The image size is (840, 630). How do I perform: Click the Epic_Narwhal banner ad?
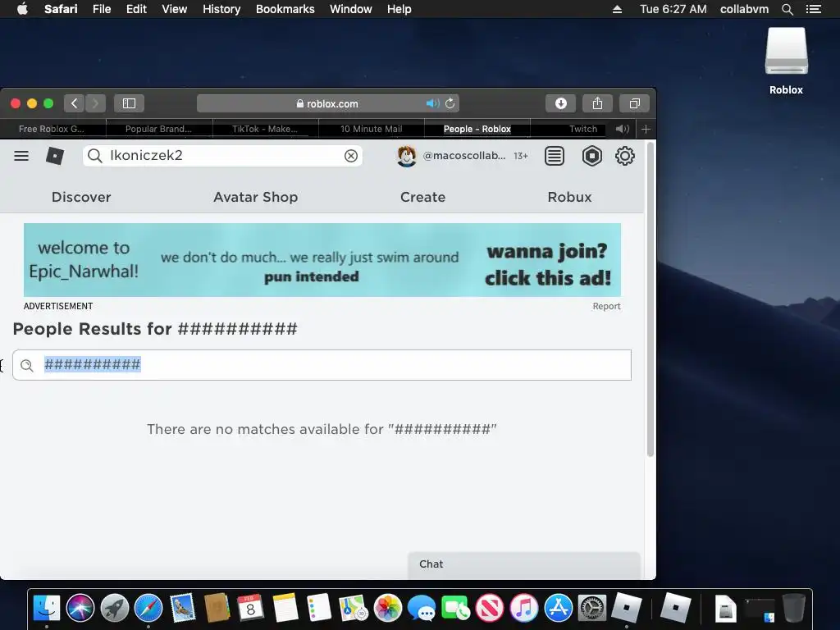322,260
